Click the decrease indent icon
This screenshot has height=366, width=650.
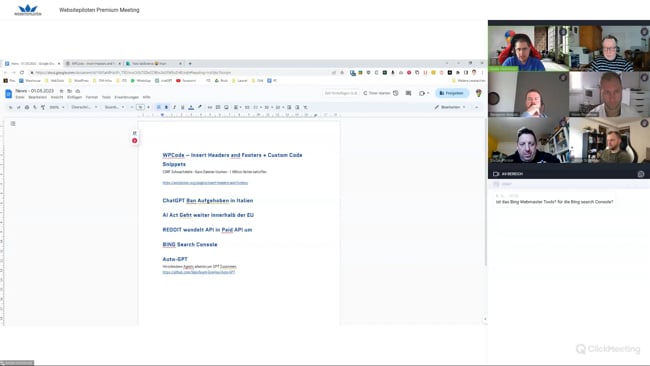[x=289, y=107]
